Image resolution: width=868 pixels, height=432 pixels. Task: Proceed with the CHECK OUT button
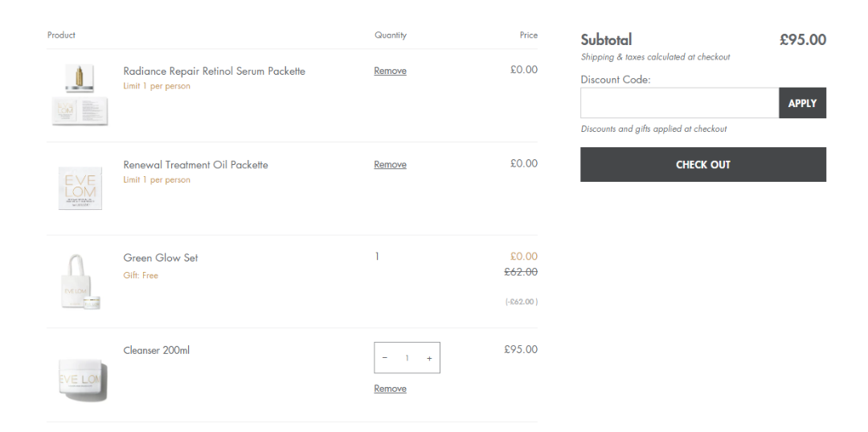click(702, 164)
